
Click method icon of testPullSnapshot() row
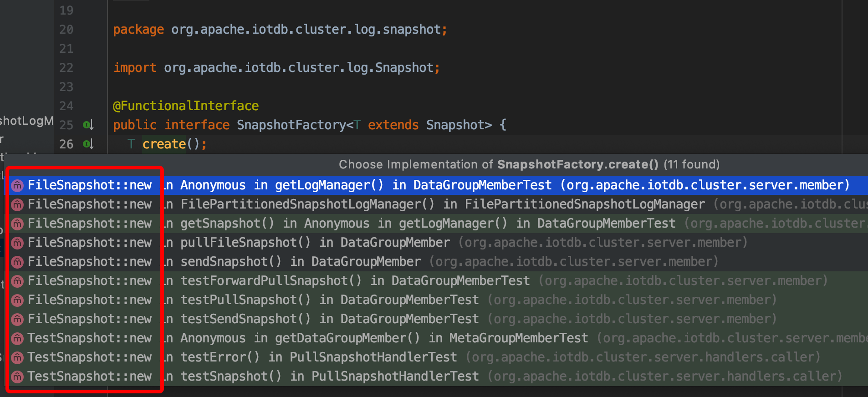[17, 300]
